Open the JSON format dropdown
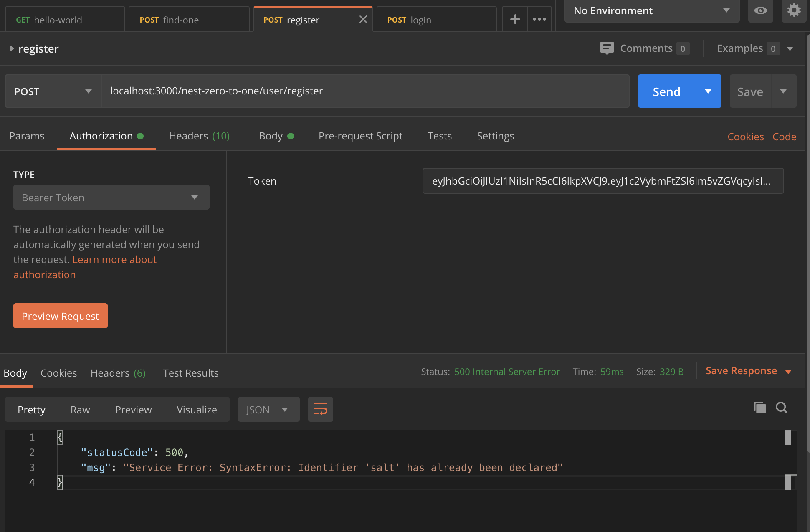Screen dimensions: 810x532 (268, 410)
